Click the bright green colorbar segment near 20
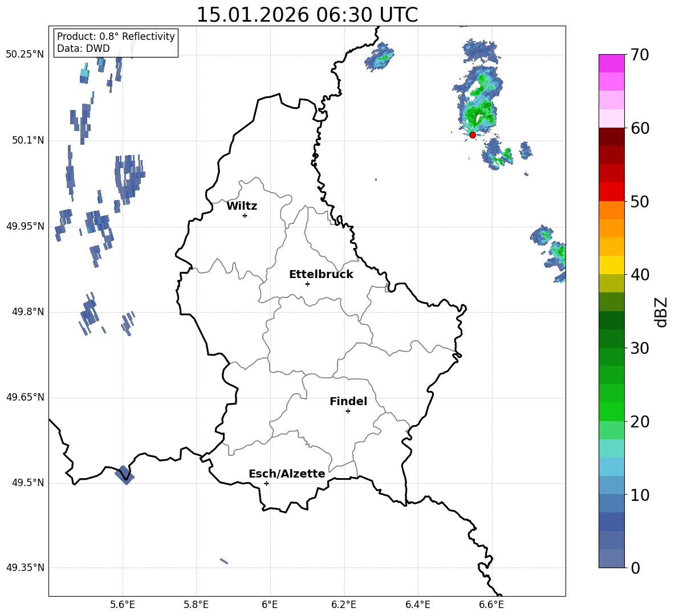 click(x=611, y=411)
